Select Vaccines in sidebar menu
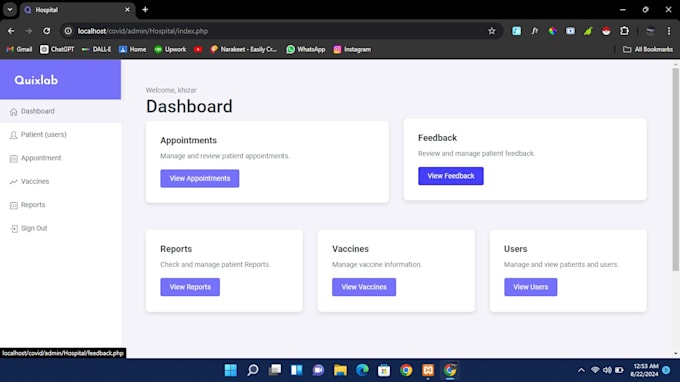This screenshot has width=680, height=382. coord(60,182)
